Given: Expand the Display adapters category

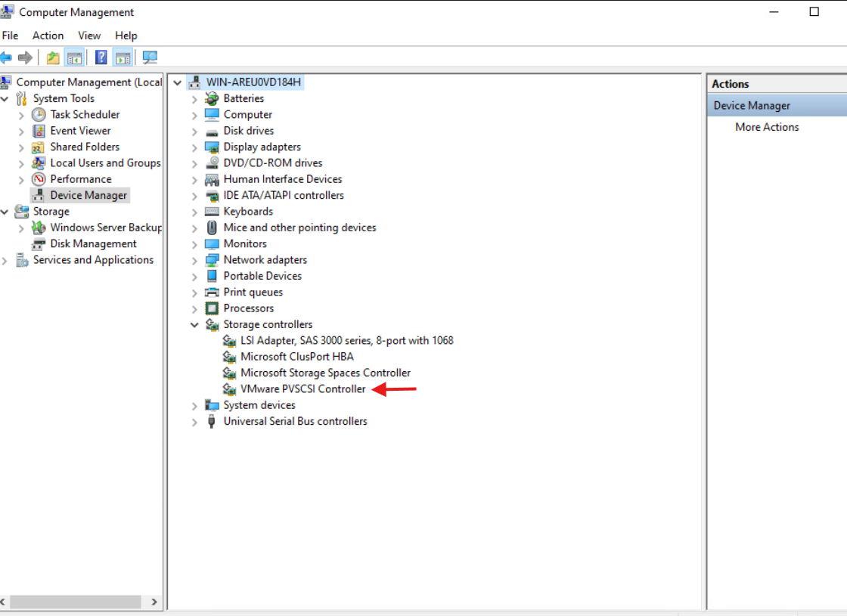Looking at the screenshot, I should pyautogui.click(x=194, y=148).
